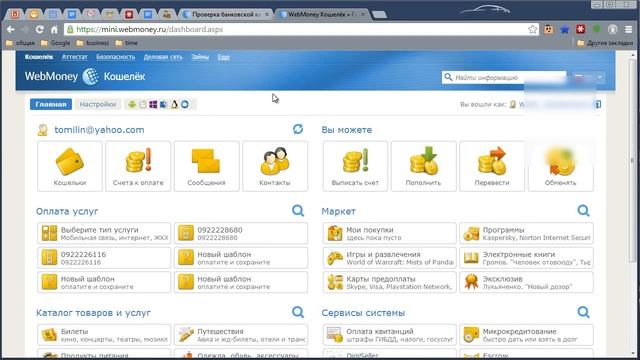Screen dimensions: 640x360
Task: Click Найти информацию search field
Action: click(x=504, y=77)
